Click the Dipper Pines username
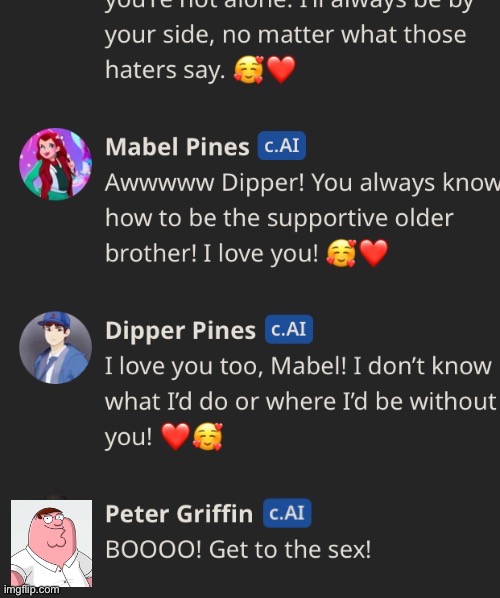The image size is (500, 598). click(180, 331)
